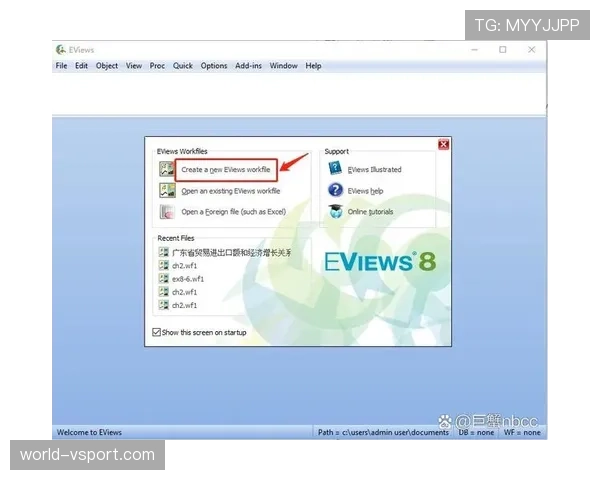
Task: Click the WF = none status entry
Action: (522, 432)
